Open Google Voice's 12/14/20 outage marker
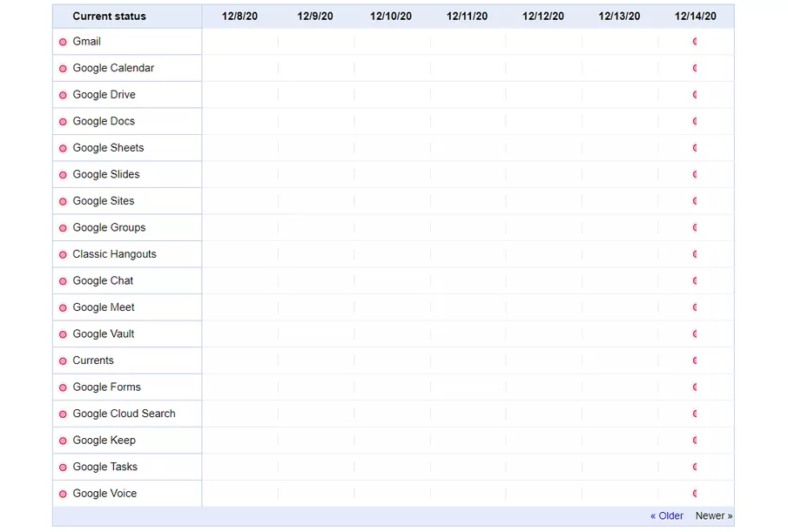The width and height of the screenshot is (788, 532). 695,495
